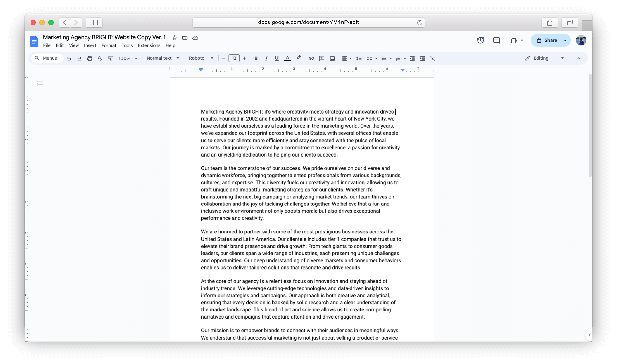Open the Normal text styles dropdown
This screenshot has width=617, height=364.
(162, 58)
